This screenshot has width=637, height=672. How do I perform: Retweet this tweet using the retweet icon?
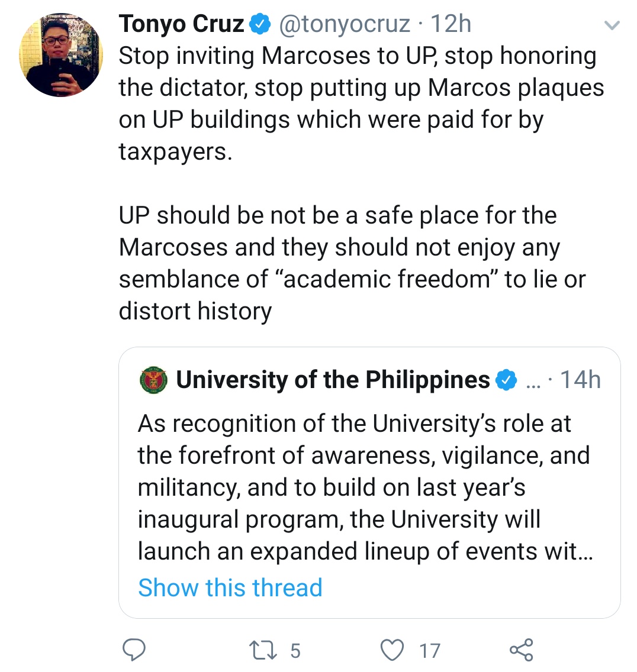tap(260, 650)
